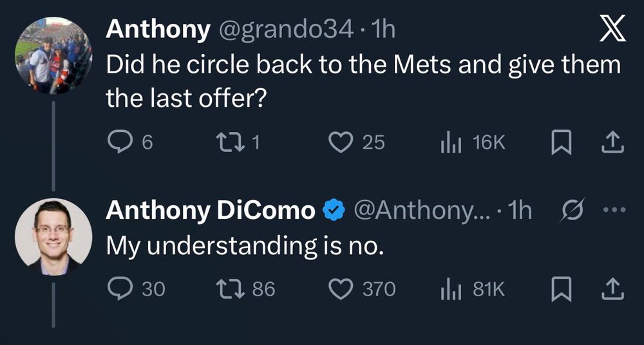
Task: Open Anthony's stadium profile picture
Action: 53,55
